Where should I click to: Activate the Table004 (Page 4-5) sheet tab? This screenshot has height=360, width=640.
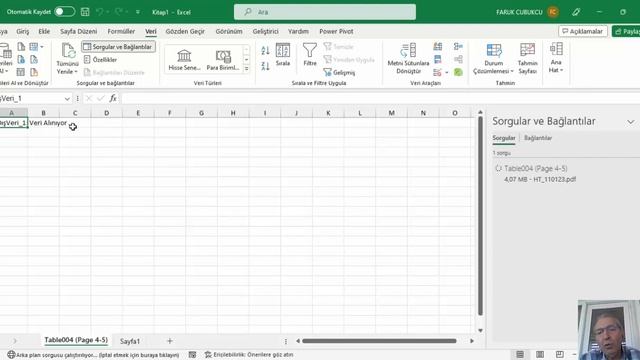point(76,340)
